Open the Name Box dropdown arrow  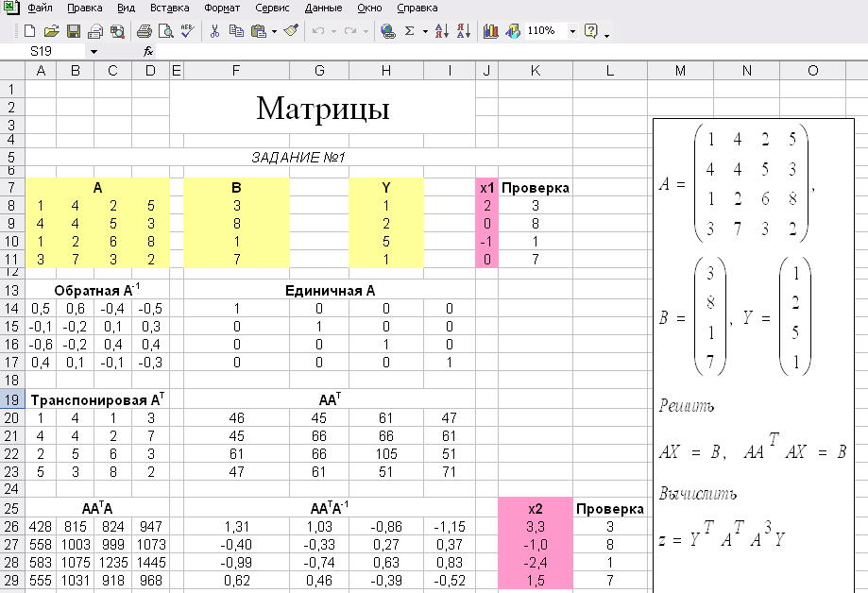94,52
